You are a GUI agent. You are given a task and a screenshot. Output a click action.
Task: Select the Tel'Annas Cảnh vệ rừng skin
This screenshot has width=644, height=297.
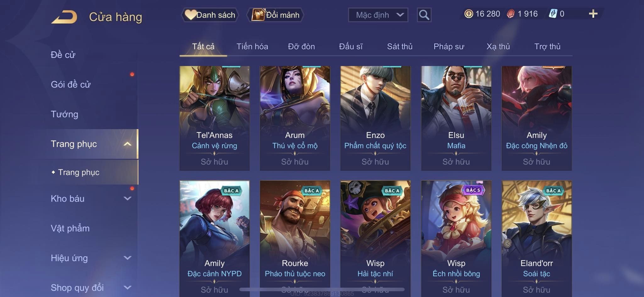coord(214,118)
